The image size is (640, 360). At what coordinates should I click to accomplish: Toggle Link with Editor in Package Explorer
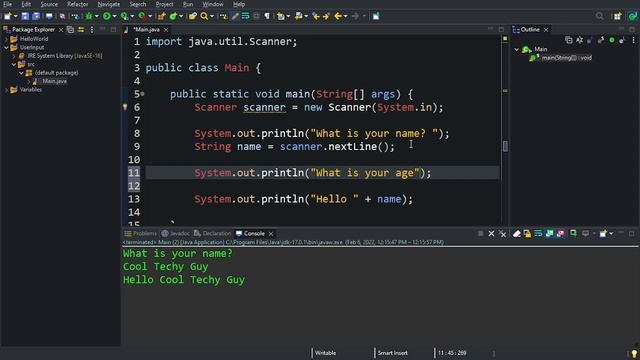pos(81,29)
